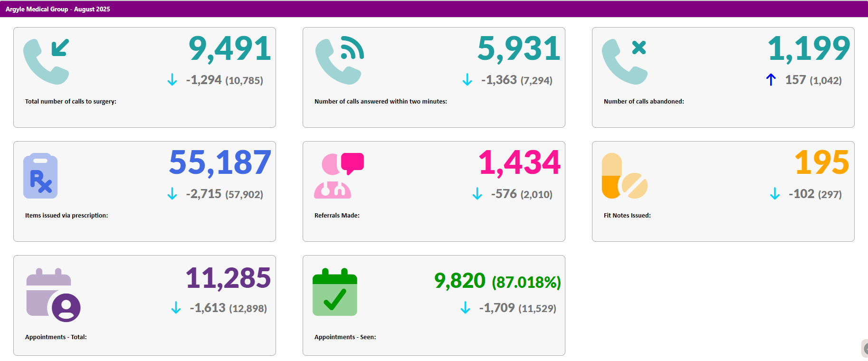Screen dimensions: 868x361
Task: Click the 11,285 total appointments number
Action: pyautogui.click(x=228, y=278)
